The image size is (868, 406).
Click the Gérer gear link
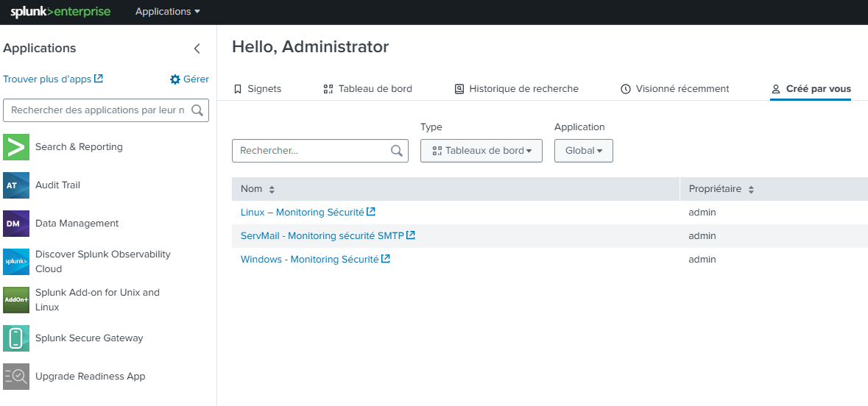189,79
